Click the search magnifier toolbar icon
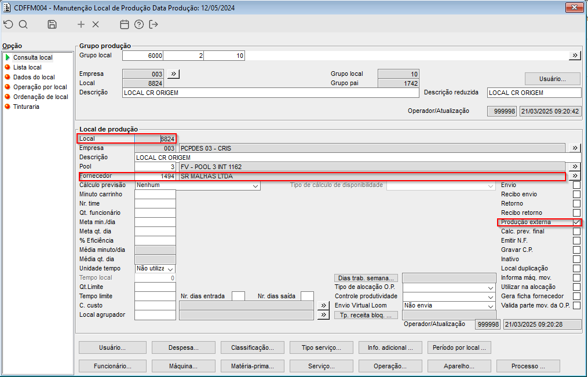Image resolution: width=588 pixels, height=377 pixels. tap(23, 24)
